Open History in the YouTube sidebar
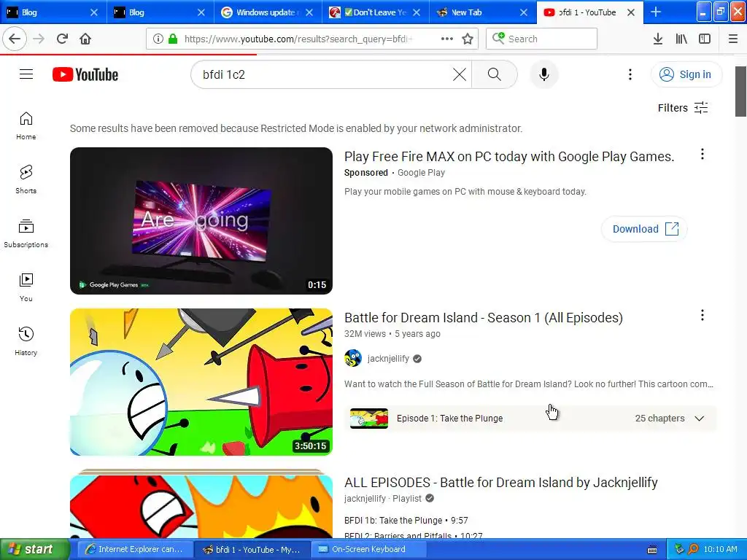747x560 pixels. (26, 341)
